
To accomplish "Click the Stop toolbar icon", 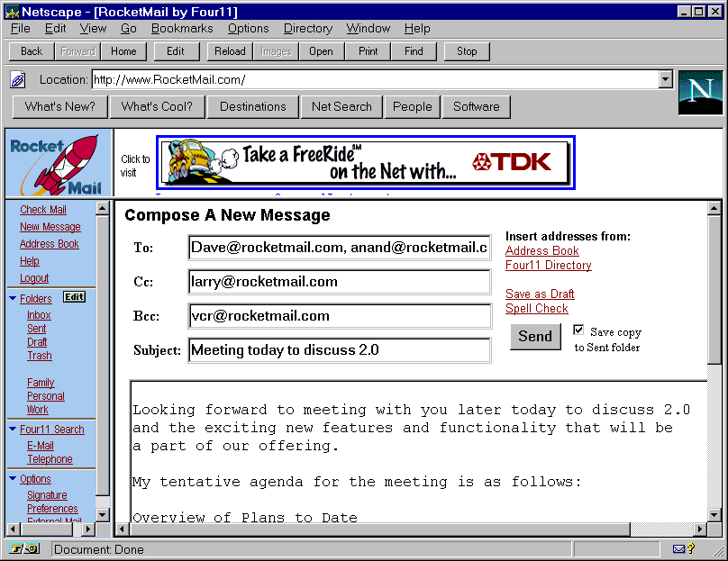I will (466, 51).
